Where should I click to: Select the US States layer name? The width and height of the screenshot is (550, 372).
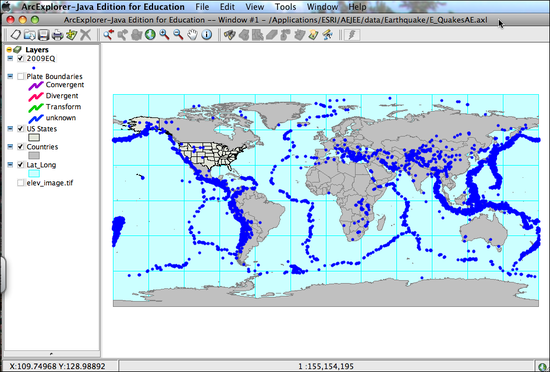coord(41,129)
